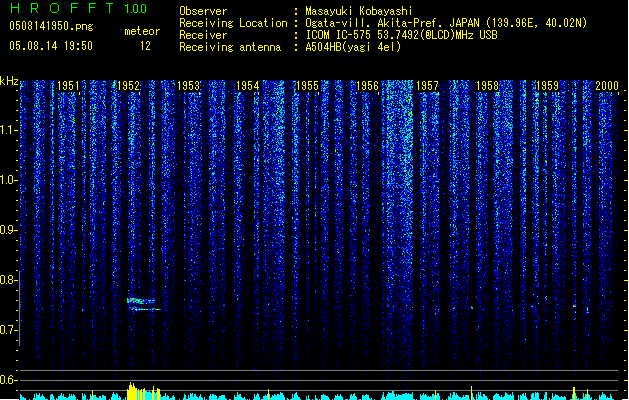Click the 1957 time marker

coord(427,86)
